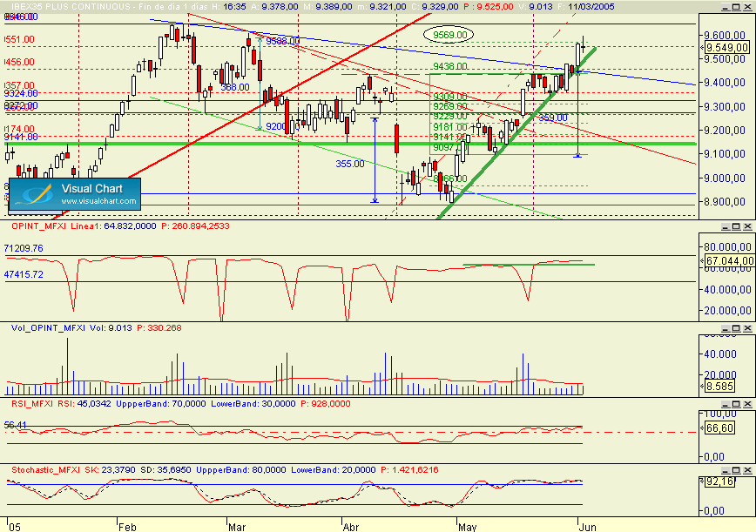Screen dimensions: 756x532
Task: Minimize the IBEX35 price chart pane
Action: point(726,7)
